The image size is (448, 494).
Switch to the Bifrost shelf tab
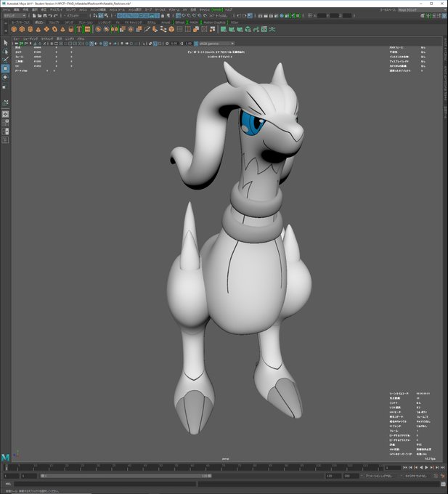pos(180,23)
